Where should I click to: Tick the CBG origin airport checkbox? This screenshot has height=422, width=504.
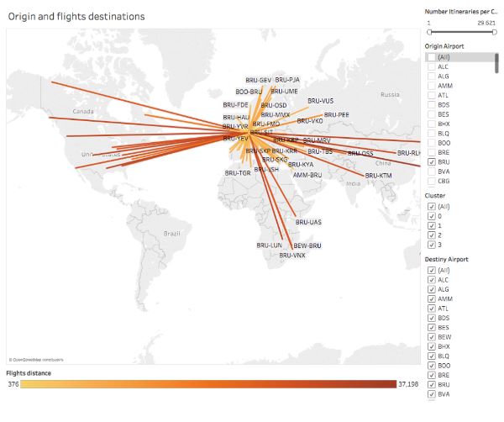tap(432, 180)
